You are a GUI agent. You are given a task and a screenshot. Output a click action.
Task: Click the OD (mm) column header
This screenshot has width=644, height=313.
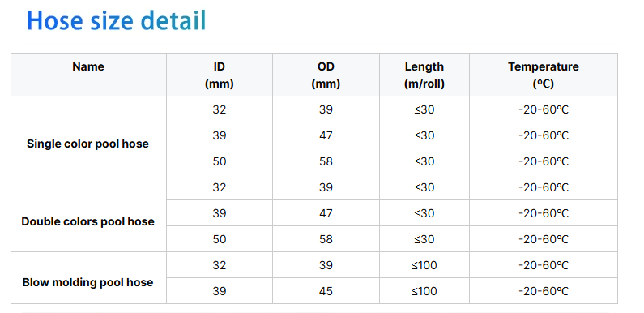pyautogui.click(x=326, y=75)
